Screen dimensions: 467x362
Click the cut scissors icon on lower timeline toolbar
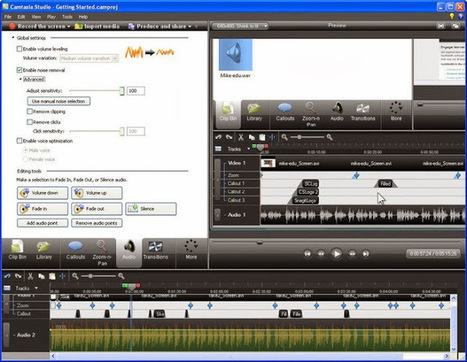click(x=30, y=276)
